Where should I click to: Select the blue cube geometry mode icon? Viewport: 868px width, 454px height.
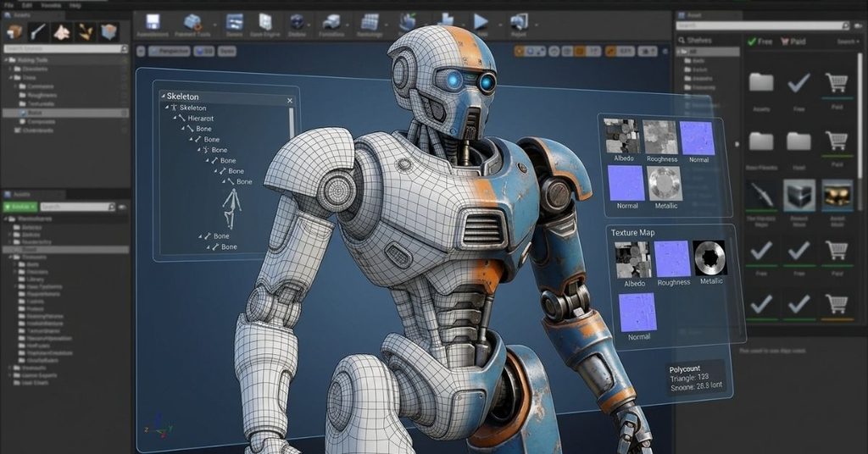tap(109, 32)
